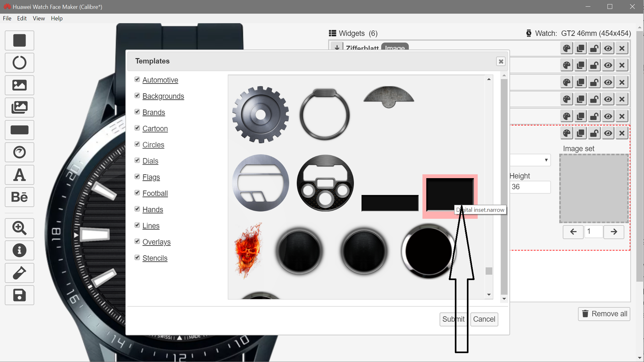
Task: Open palette for Zifferblatt widget
Action: [x=567, y=48]
